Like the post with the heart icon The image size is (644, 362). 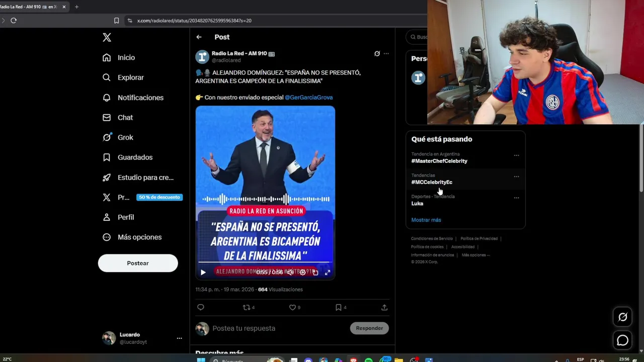point(295,307)
